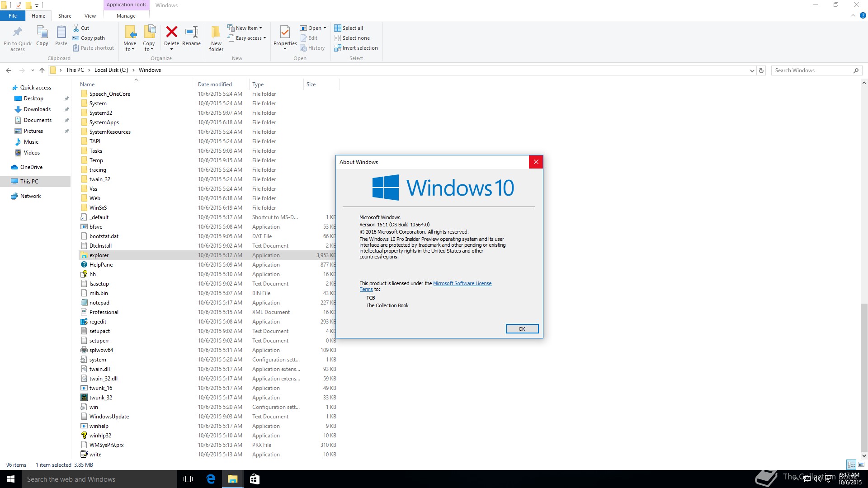The height and width of the screenshot is (488, 868).
Task: Select the regedit application row
Action: click(208, 322)
